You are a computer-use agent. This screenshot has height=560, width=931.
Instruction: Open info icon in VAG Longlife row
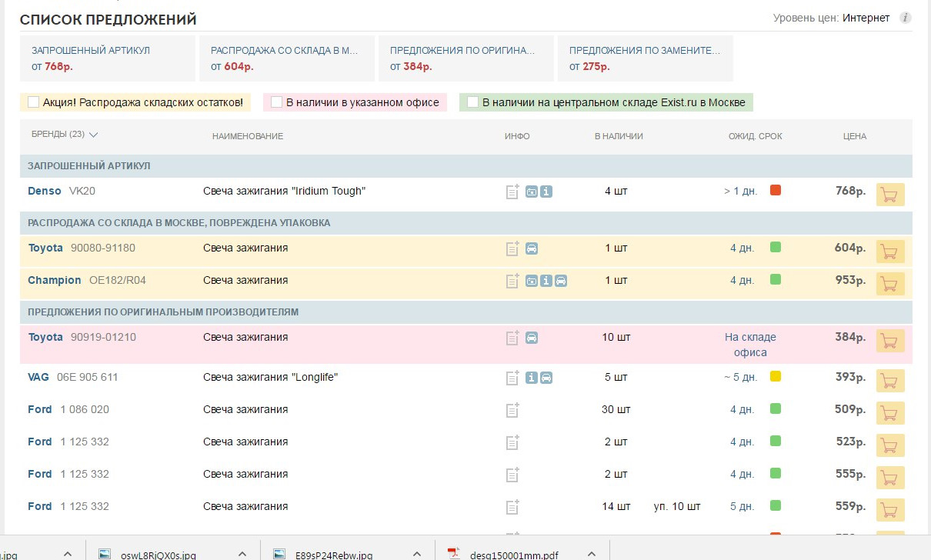point(532,378)
